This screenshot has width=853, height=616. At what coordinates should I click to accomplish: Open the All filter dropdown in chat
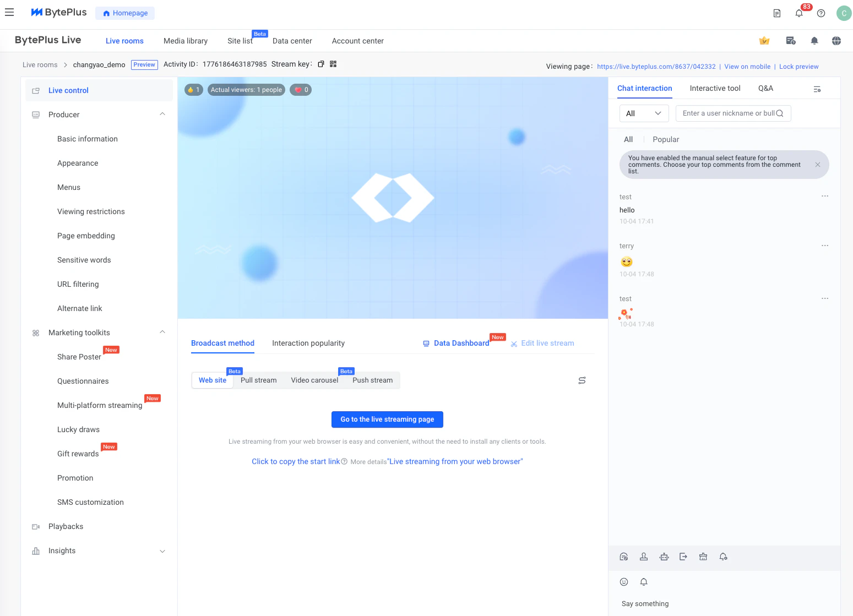644,113
